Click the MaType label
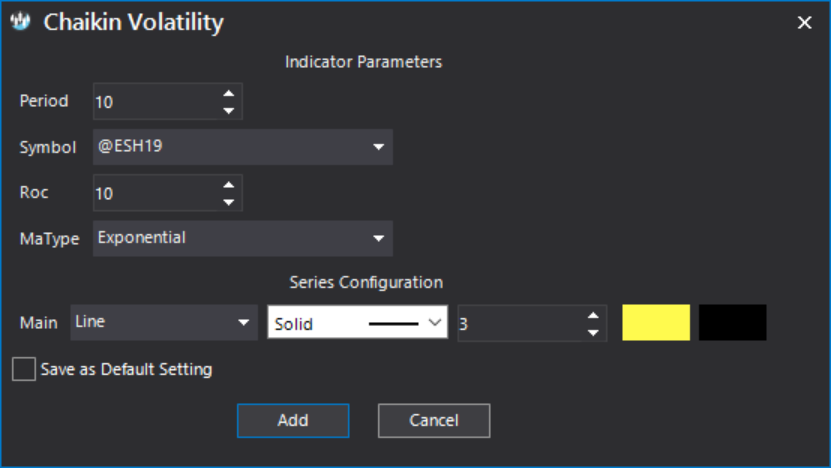 [49, 239]
